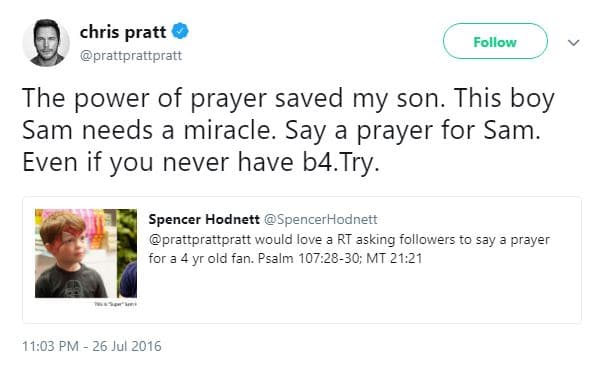This screenshot has width=601, height=365.
Task: Open the @prattprattpratt handle link
Action: [131, 56]
